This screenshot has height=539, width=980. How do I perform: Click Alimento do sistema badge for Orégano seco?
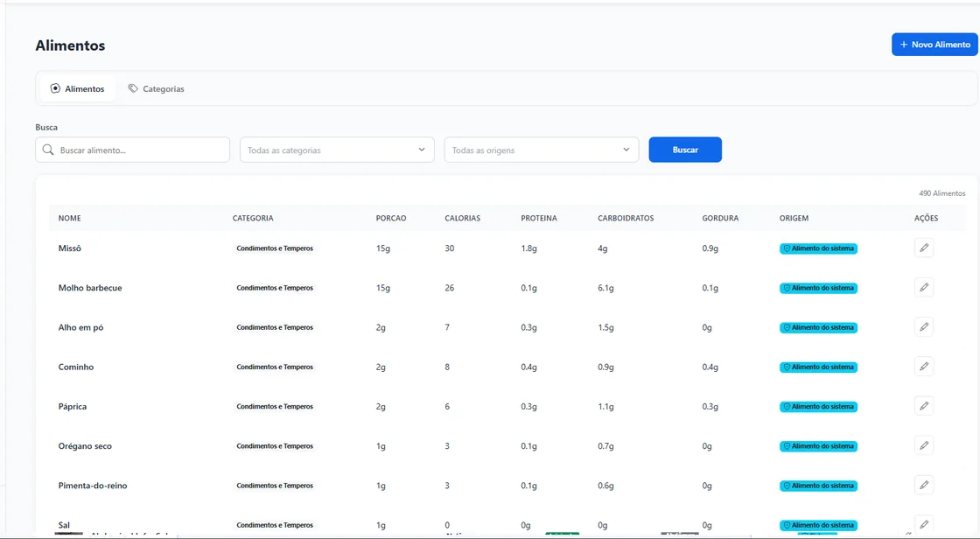pos(818,446)
